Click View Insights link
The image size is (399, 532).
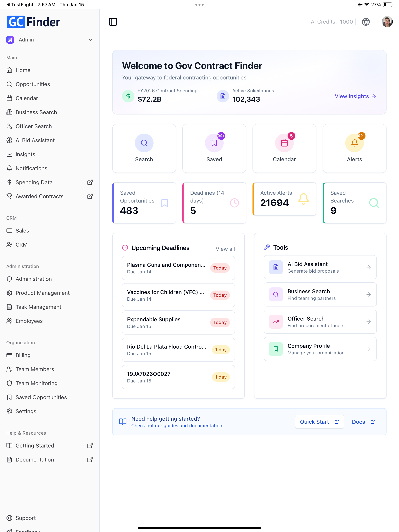point(355,96)
